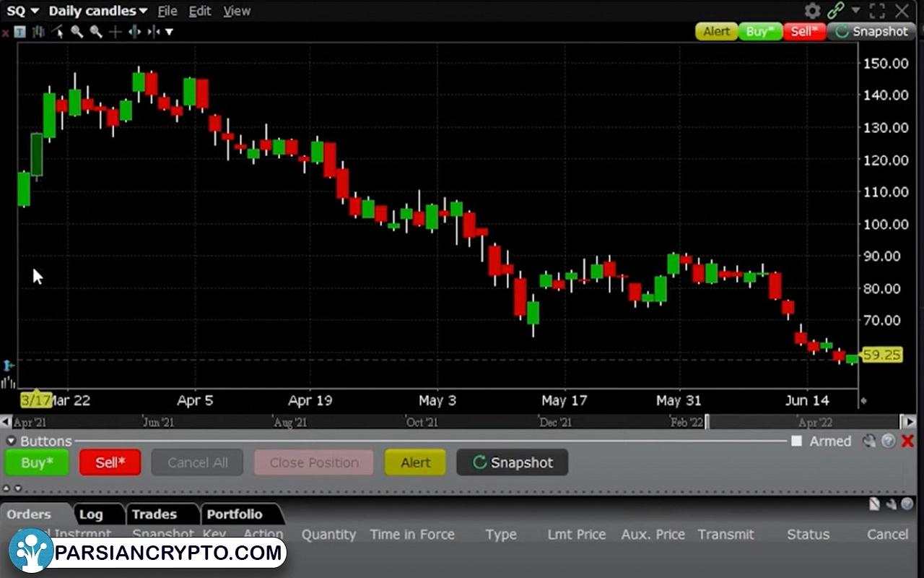Collapse the Buttons panel section

(11, 441)
